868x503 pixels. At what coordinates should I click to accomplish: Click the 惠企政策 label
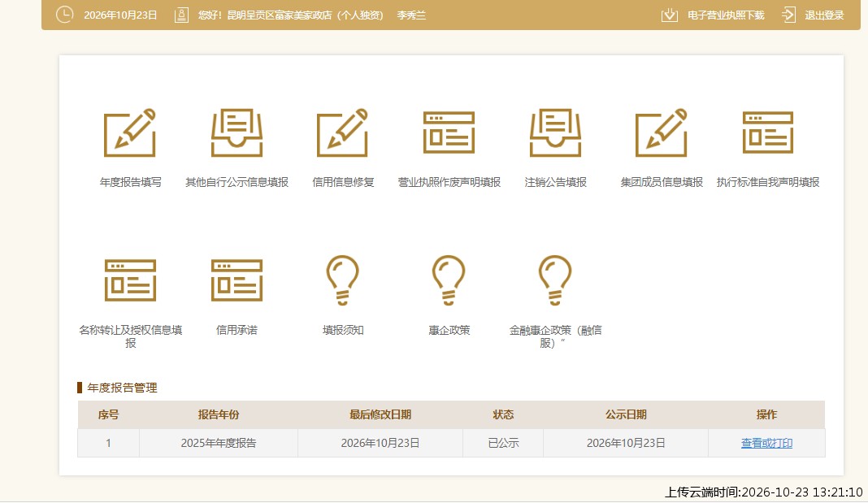click(449, 331)
